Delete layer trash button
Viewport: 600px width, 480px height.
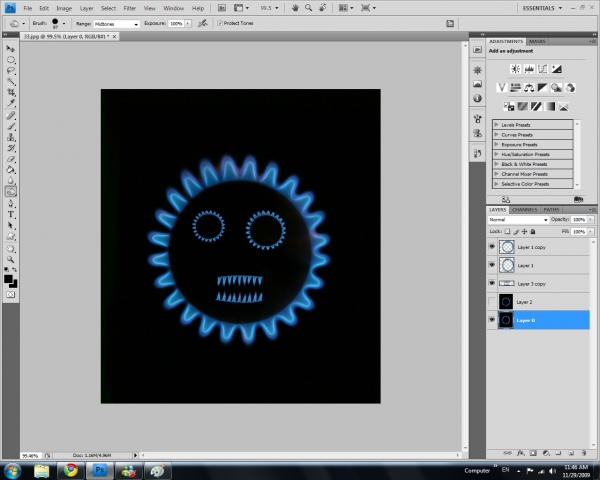click(584, 453)
